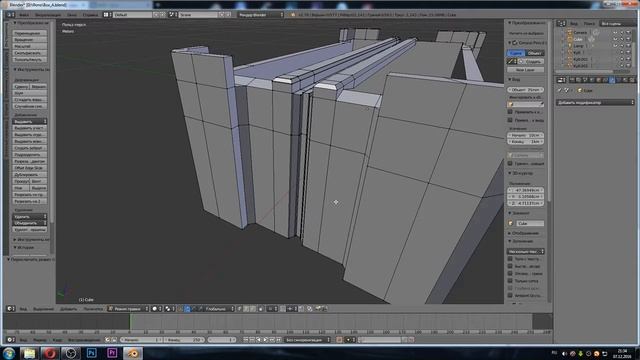Select the scale manipulator icon

[200, 309]
